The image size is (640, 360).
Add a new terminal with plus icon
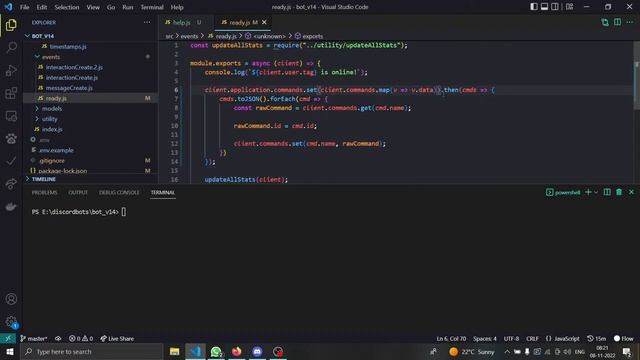[588, 192]
